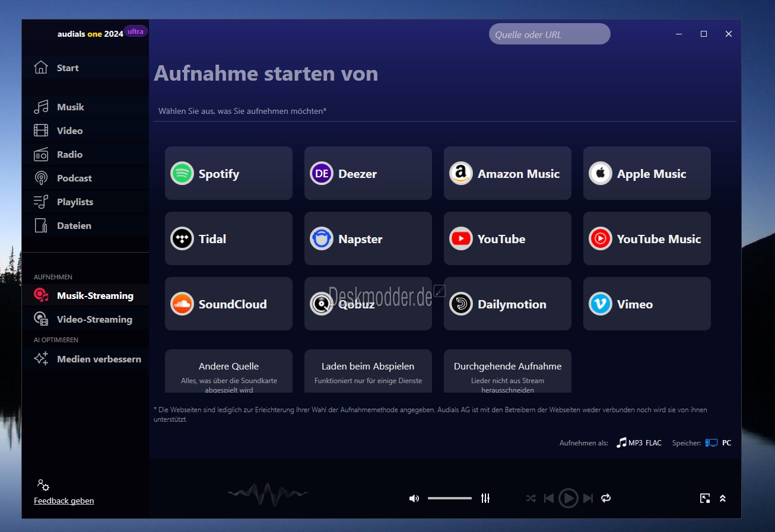
Task: Open the Radio section
Action: click(85, 154)
